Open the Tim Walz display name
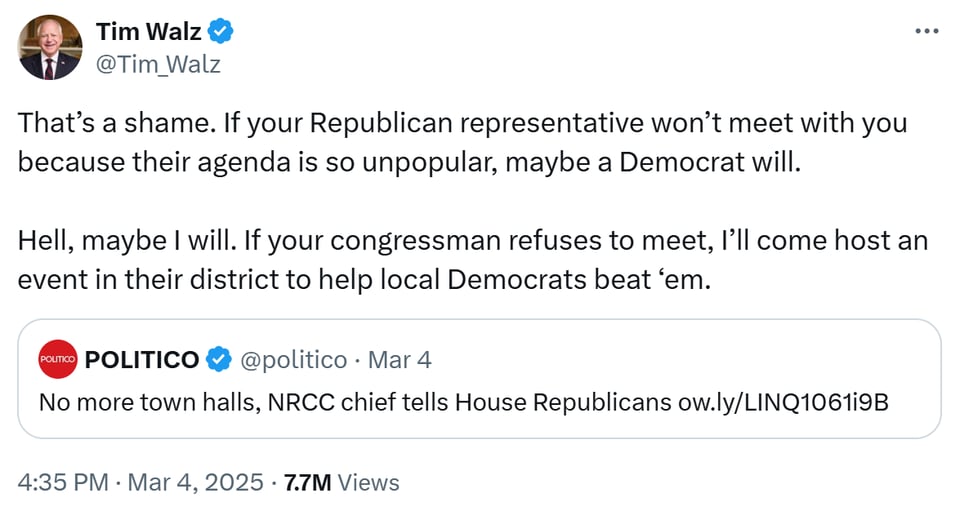This screenshot has height=511, width=960. [149, 32]
